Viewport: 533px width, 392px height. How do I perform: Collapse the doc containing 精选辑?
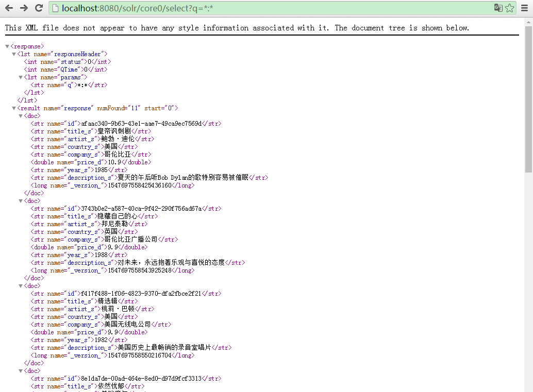pyautogui.click(x=21, y=286)
